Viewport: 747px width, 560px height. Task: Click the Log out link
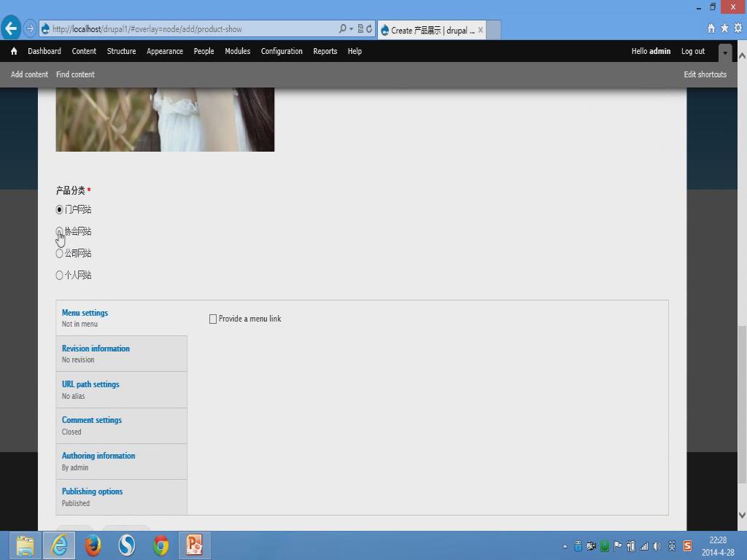pyautogui.click(x=693, y=51)
